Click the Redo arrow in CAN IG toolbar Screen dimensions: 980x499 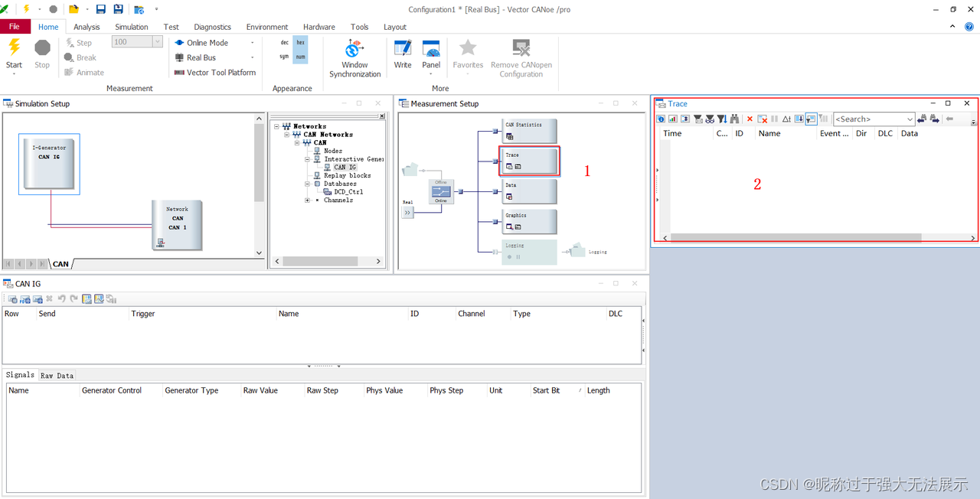[73, 298]
